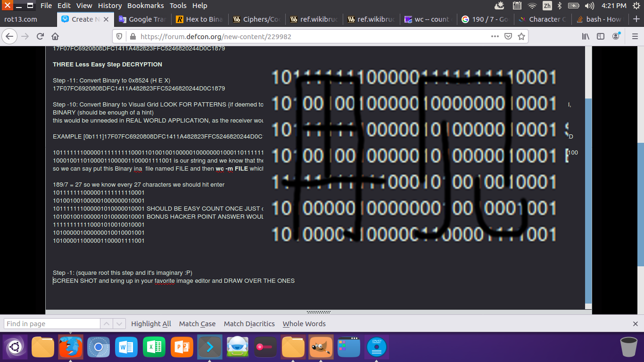Open Firefox account icon
The width and height of the screenshot is (644, 362).
[x=616, y=36]
